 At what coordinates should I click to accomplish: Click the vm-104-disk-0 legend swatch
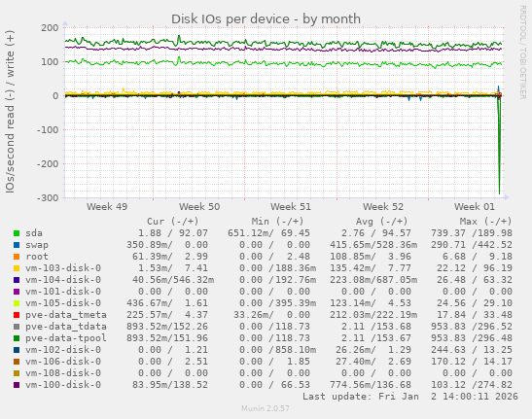click(17, 280)
